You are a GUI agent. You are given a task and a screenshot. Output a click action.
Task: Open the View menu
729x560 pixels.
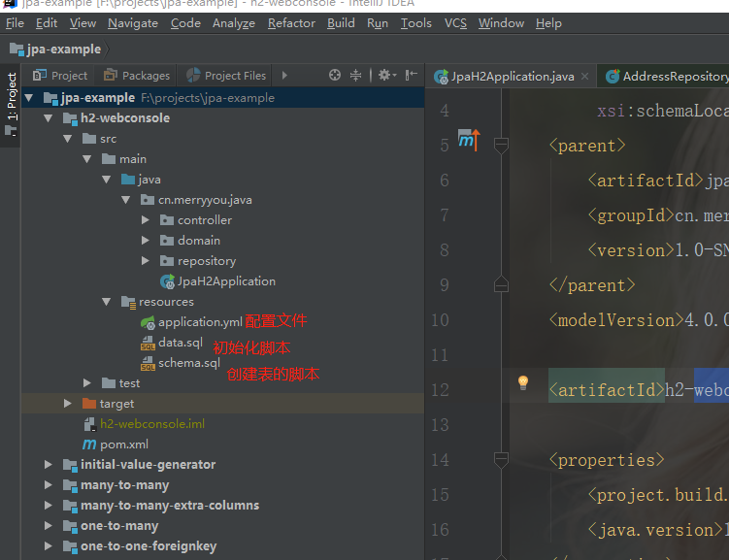point(83,23)
